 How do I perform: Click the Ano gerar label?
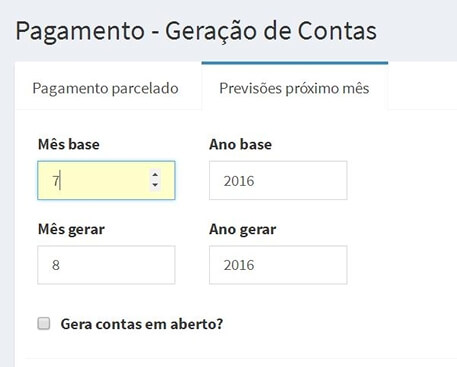pyautogui.click(x=243, y=230)
